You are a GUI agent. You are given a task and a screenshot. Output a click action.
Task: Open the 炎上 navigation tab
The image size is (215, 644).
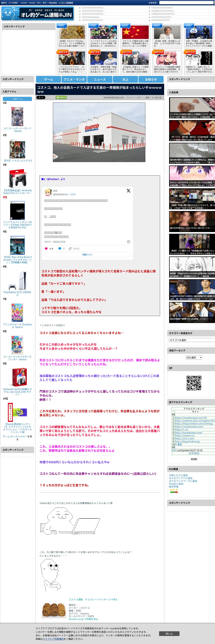point(125,79)
